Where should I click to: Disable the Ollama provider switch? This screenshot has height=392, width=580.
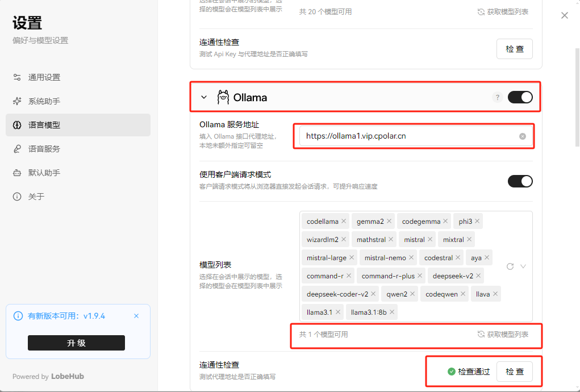tap(520, 97)
